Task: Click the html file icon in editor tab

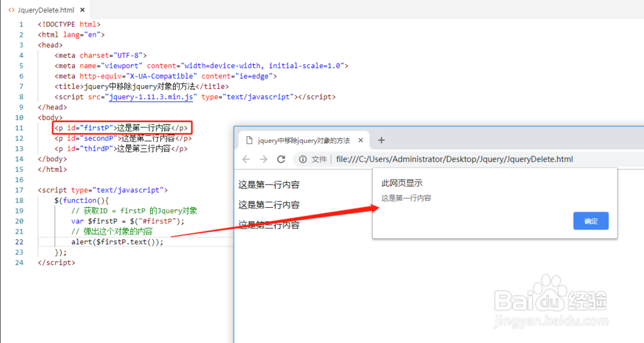Action: pyautogui.click(x=12, y=10)
